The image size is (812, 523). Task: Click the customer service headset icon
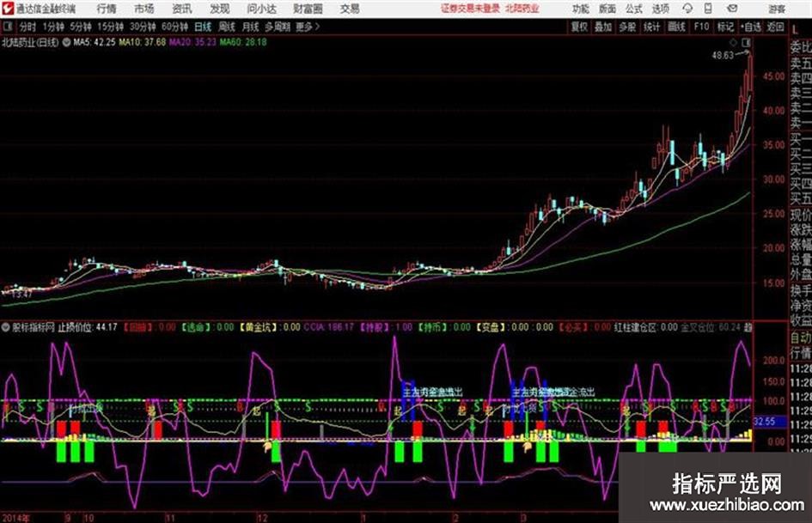tap(687, 9)
